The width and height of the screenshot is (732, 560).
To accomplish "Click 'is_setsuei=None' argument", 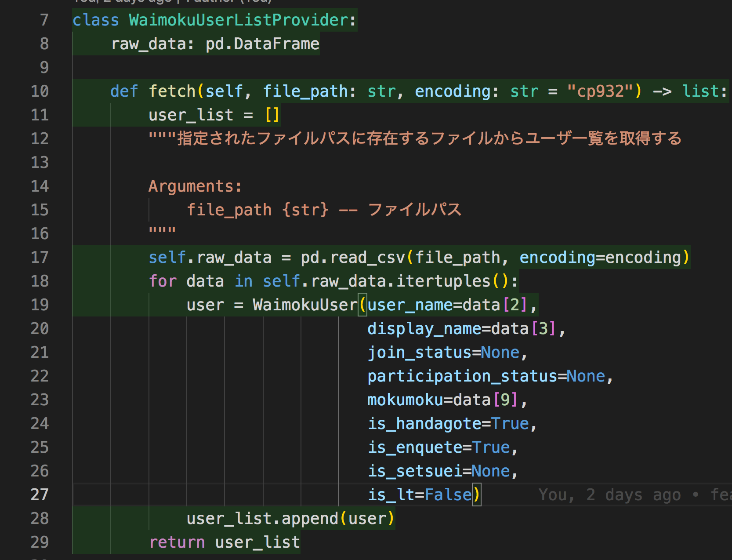I will (x=438, y=471).
